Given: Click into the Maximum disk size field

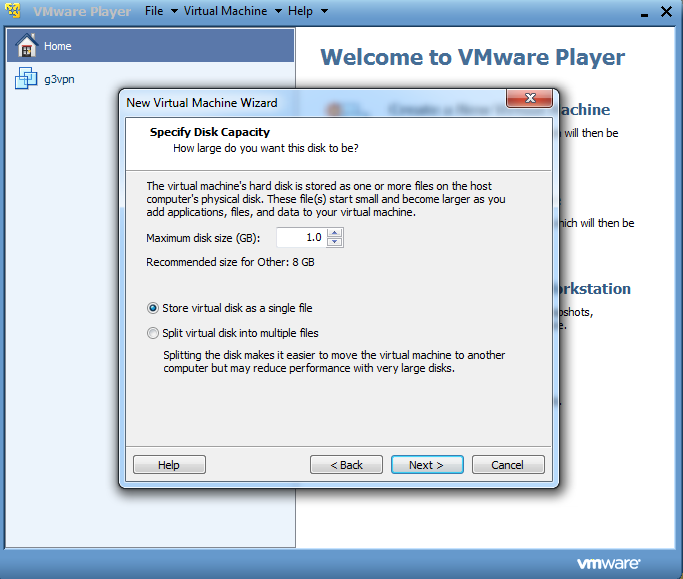Looking at the screenshot, I should point(300,238).
